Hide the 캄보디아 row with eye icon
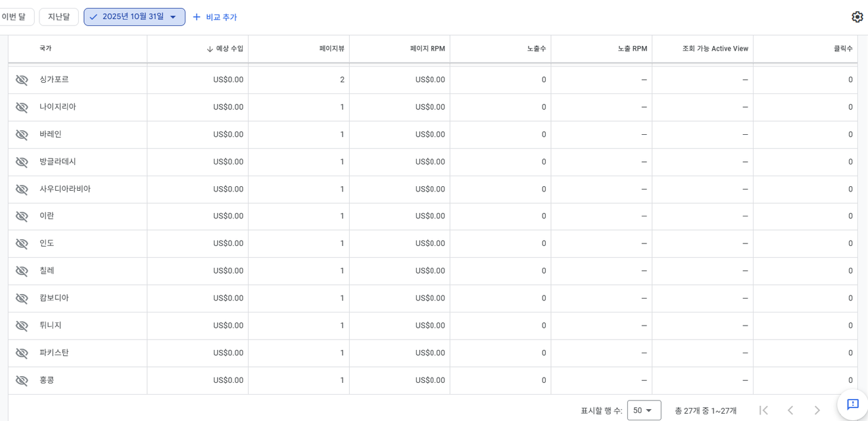Image resolution: width=868 pixels, height=421 pixels. point(22,298)
